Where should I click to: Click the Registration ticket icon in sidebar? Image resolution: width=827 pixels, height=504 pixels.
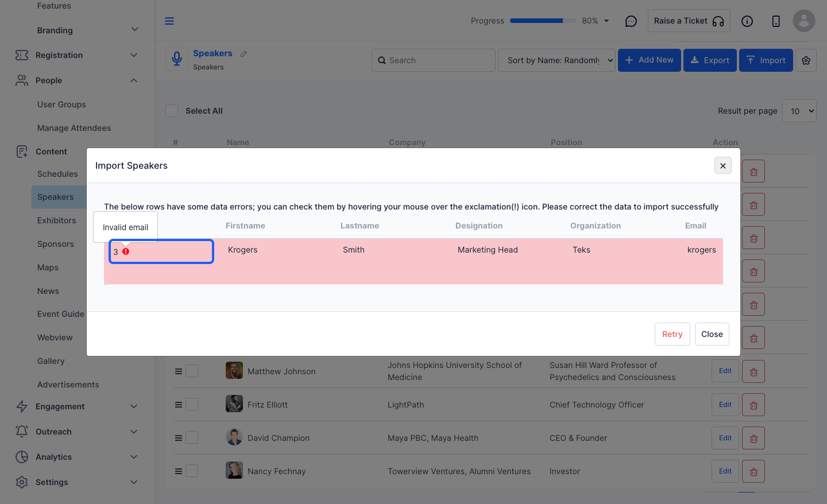(x=22, y=55)
